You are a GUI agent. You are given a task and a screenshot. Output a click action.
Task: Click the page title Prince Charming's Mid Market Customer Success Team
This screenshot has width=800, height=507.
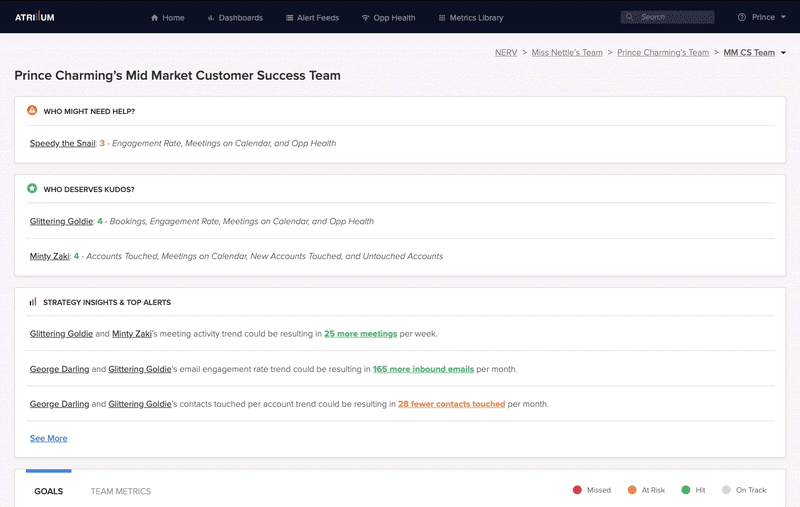click(178, 75)
